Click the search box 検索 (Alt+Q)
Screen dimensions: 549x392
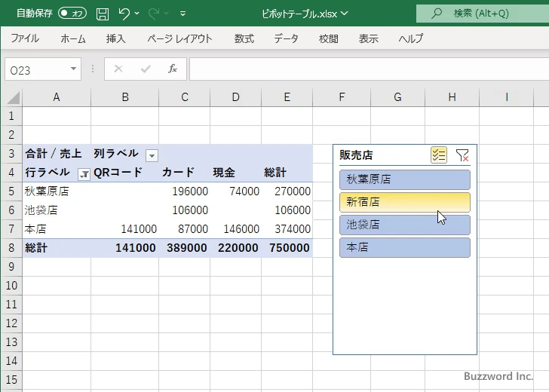[x=483, y=14]
